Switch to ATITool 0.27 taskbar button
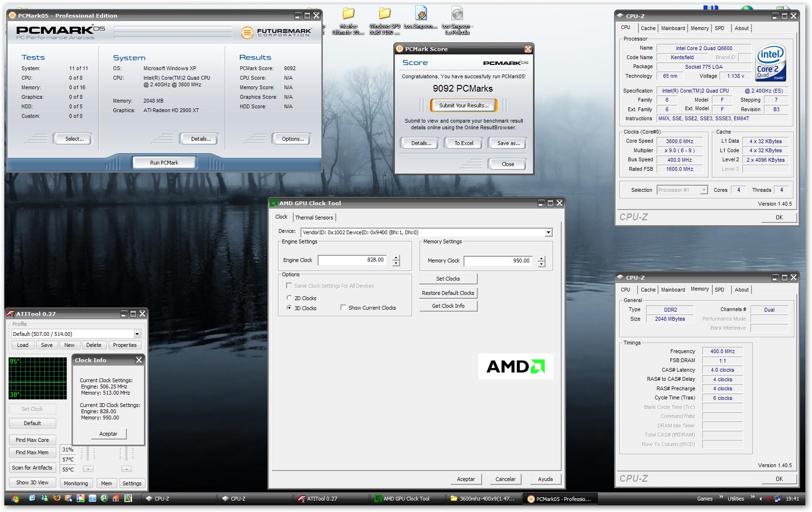 click(x=330, y=499)
